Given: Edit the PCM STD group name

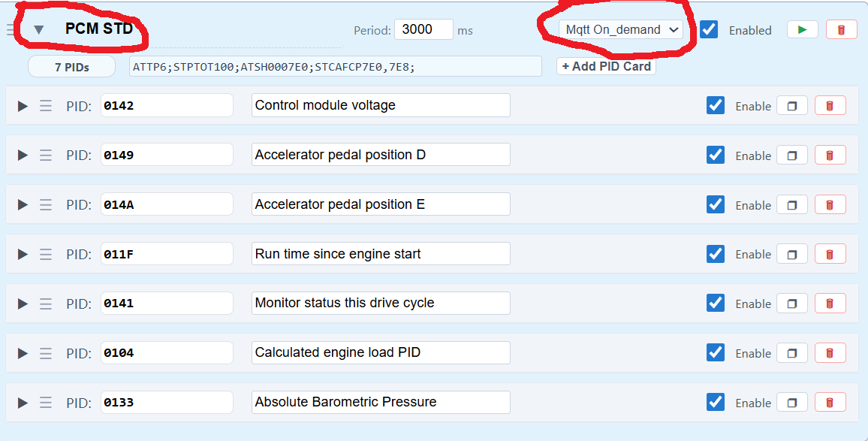Looking at the screenshot, I should click(100, 29).
